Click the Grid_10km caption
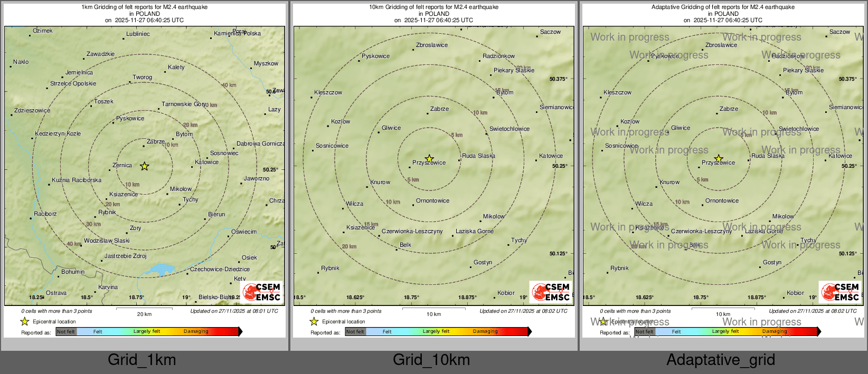The height and width of the screenshot is (374, 868). click(x=431, y=360)
